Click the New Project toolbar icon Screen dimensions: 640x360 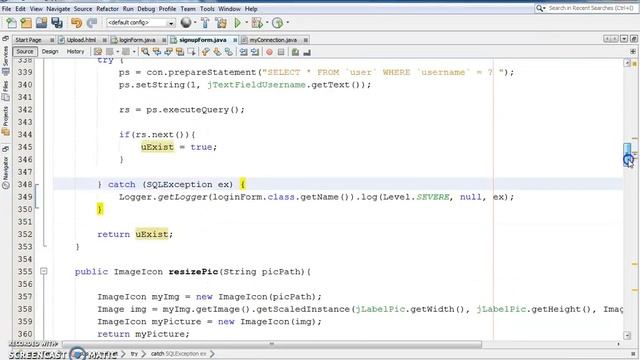[x=26, y=23]
